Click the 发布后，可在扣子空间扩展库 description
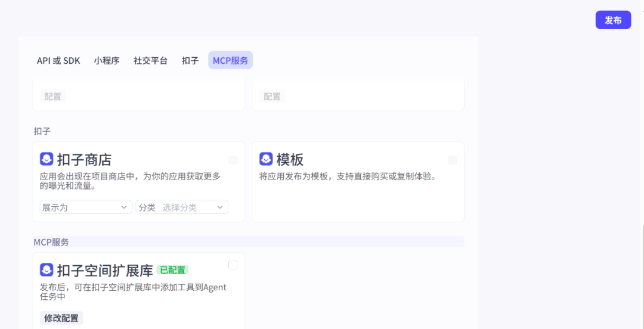644x329 pixels. [x=133, y=291]
